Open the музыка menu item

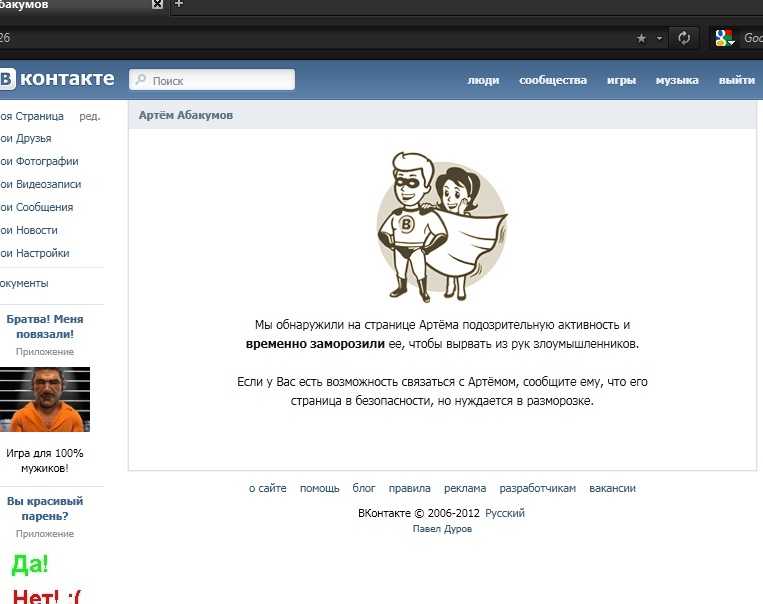pos(677,80)
